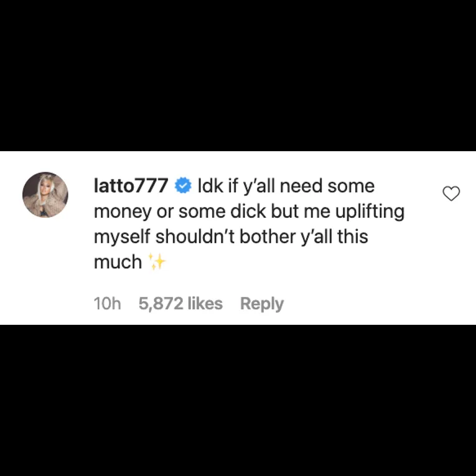The width and height of the screenshot is (476, 476).
Task: Click the blue verified badge
Action: tap(183, 186)
